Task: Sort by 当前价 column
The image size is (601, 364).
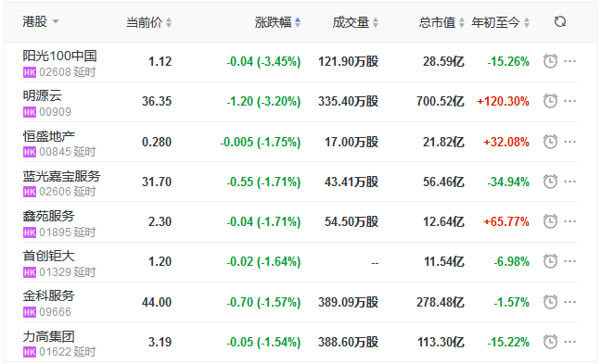Action: (148, 22)
